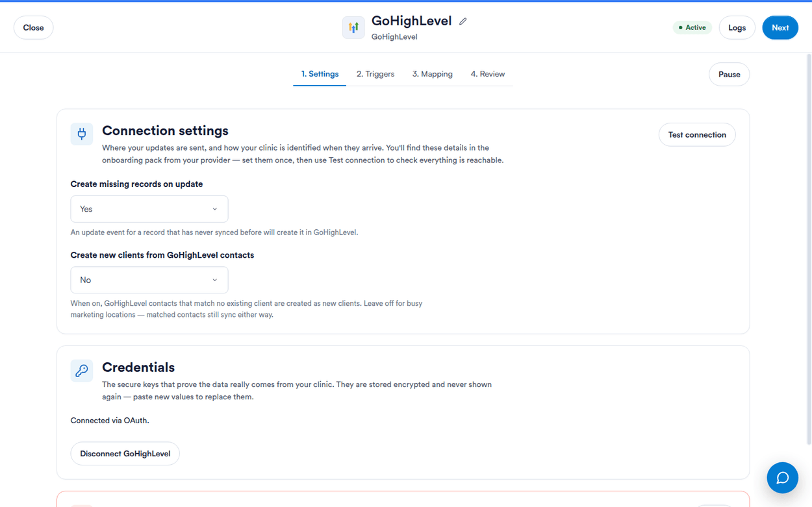Open the chat support bubble
812x507 pixels.
pos(782,478)
